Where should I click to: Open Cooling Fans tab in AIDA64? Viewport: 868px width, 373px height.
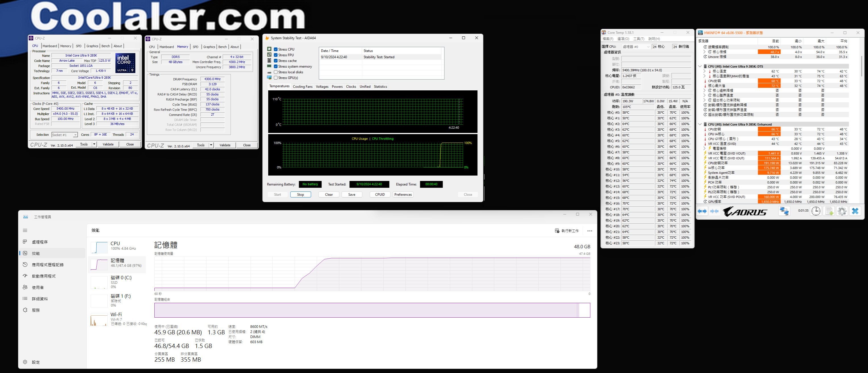(x=303, y=87)
